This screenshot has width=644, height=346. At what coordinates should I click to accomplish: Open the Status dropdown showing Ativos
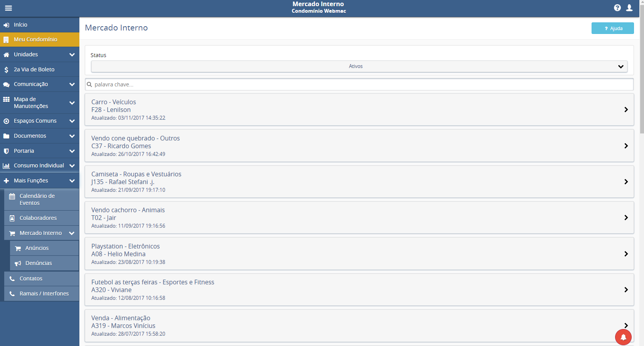pos(359,66)
